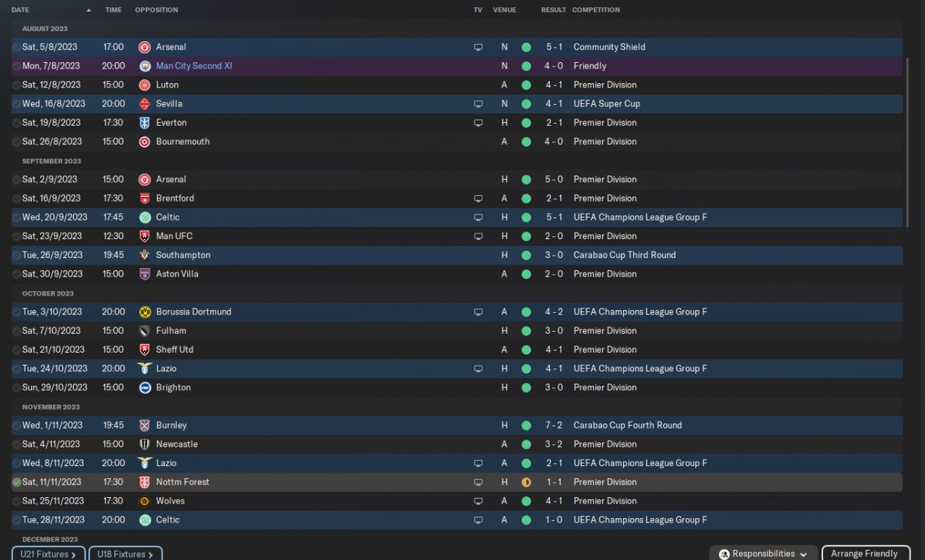Open the Man City Second XI team link
This screenshot has width=925, height=560.
[x=194, y=66]
